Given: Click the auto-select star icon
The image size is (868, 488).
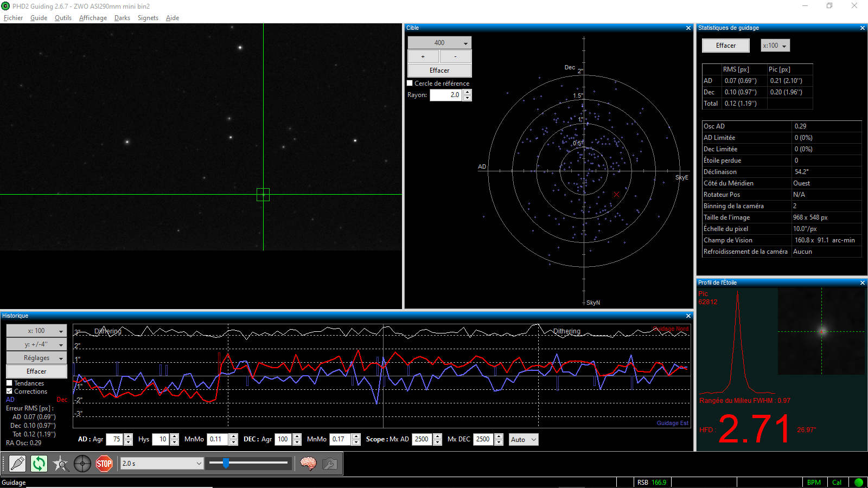Looking at the screenshot, I should click(x=61, y=464).
